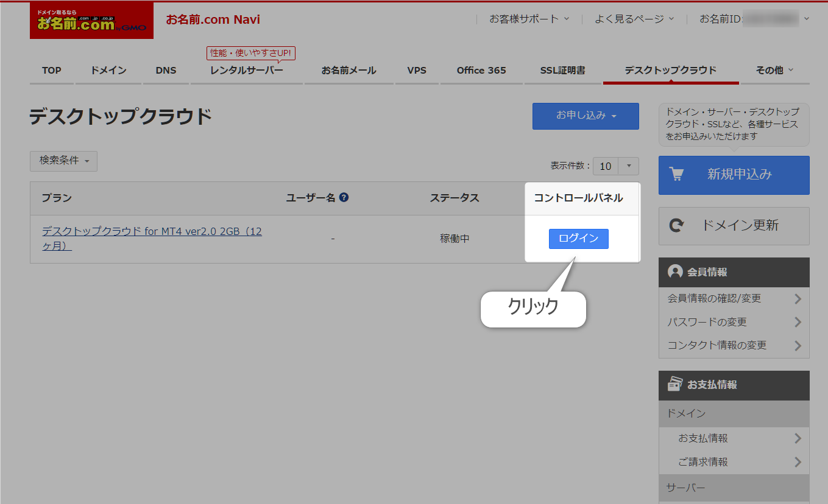The width and height of the screenshot is (828, 504).
Task: Click the 表示件数 value box showing 10
Action: [x=606, y=166]
